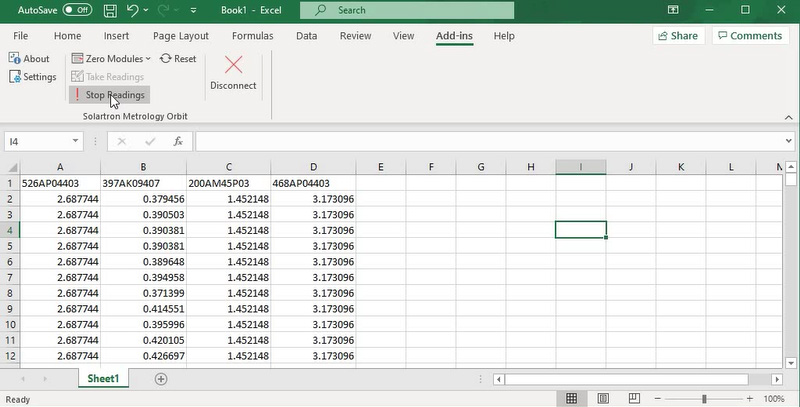The height and width of the screenshot is (407, 800).
Task: Switch to the View tab
Action: coord(403,36)
